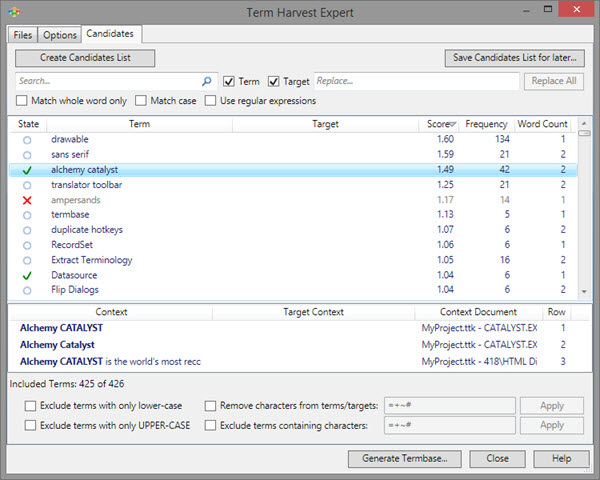Sort by Term column header
This screenshot has width=600, height=480.
pyautogui.click(x=139, y=124)
